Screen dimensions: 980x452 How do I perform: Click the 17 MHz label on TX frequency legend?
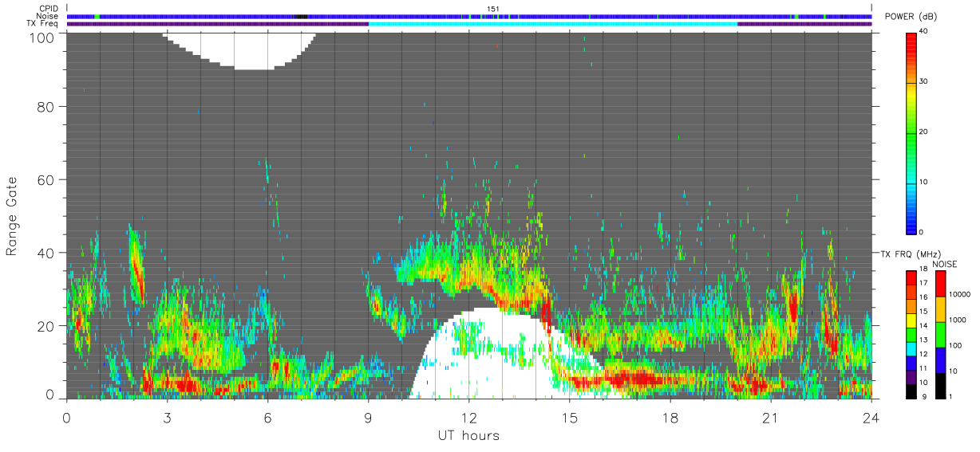click(922, 283)
